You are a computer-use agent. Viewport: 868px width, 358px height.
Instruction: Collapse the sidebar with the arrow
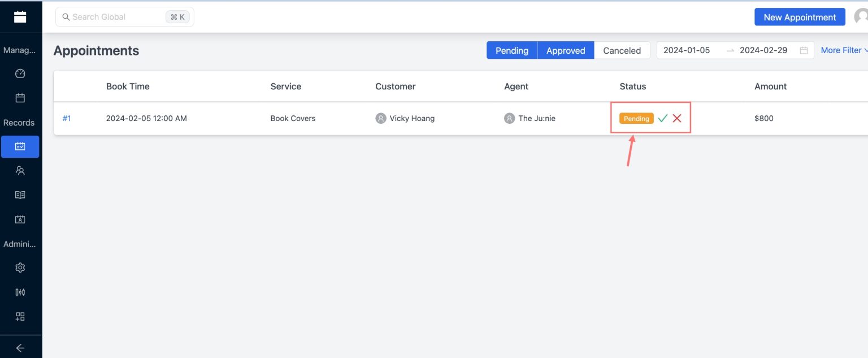click(x=20, y=347)
